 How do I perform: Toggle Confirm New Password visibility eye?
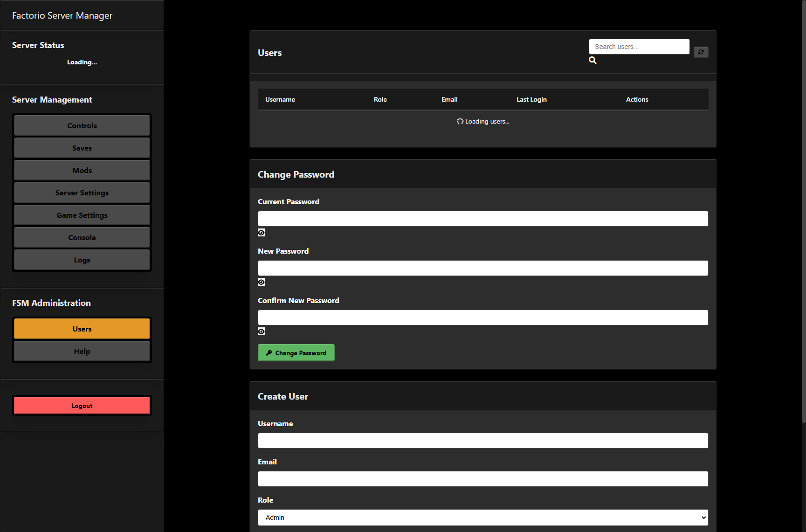point(262,332)
